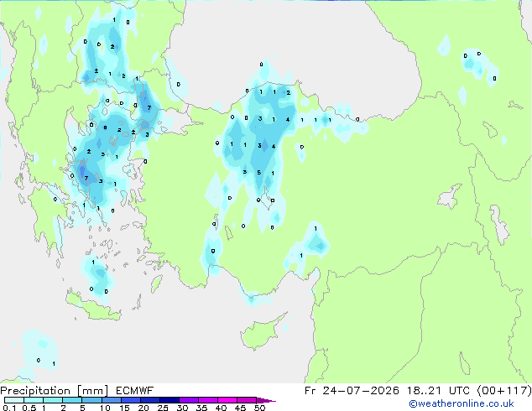
Task: Click the "ECMWF" model label
Action: pos(135,391)
